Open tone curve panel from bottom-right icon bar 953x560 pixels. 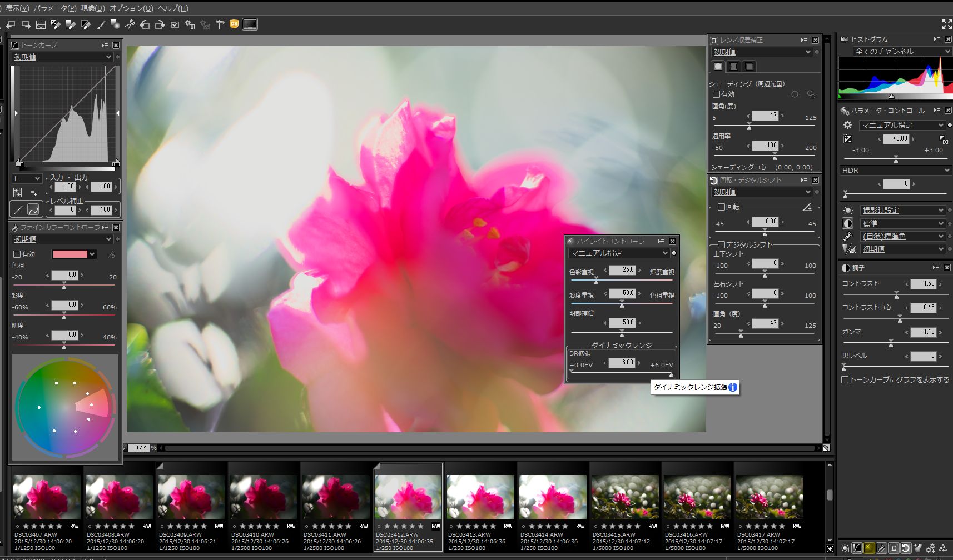click(x=857, y=548)
